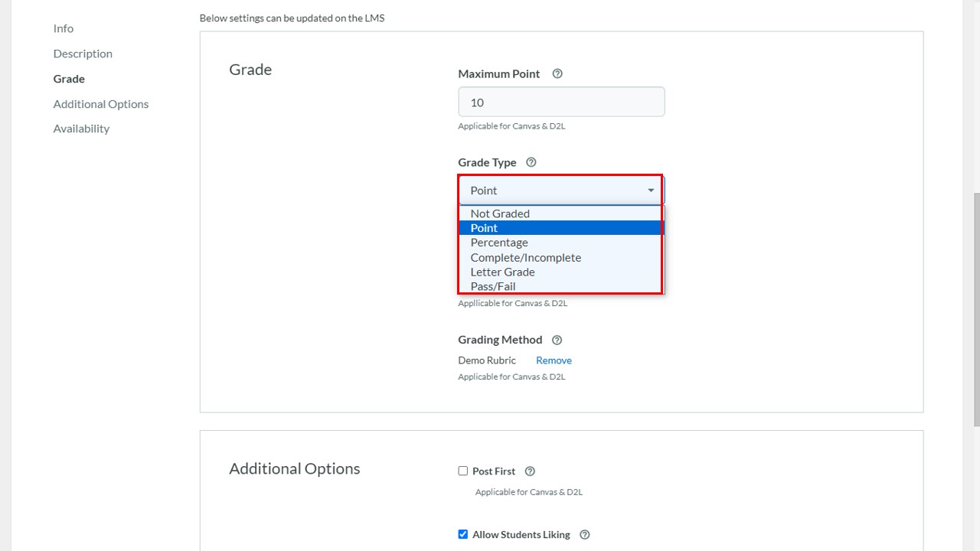Jump to Description section in sidebar
Viewport: 980px width, 551px height.
[83, 54]
